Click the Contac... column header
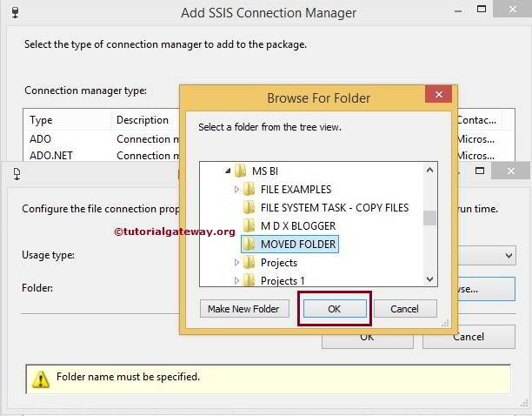The width and height of the screenshot is (532, 416). 480,120
